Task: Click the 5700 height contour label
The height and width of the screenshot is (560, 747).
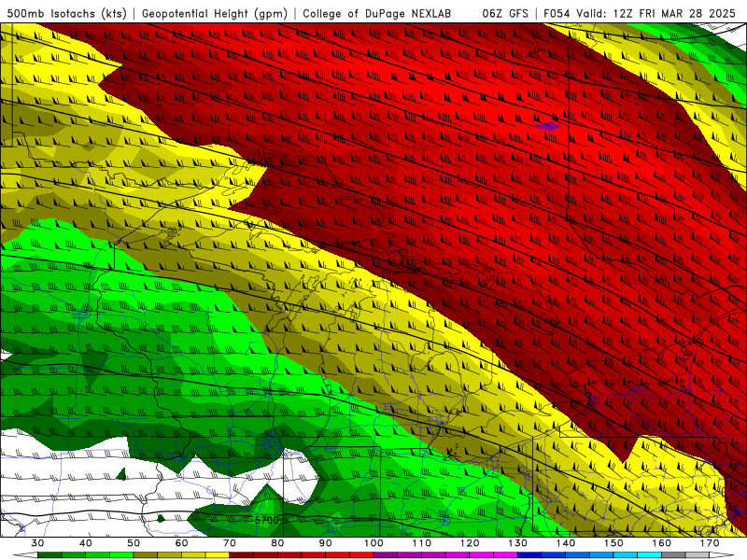Action: click(266, 520)
